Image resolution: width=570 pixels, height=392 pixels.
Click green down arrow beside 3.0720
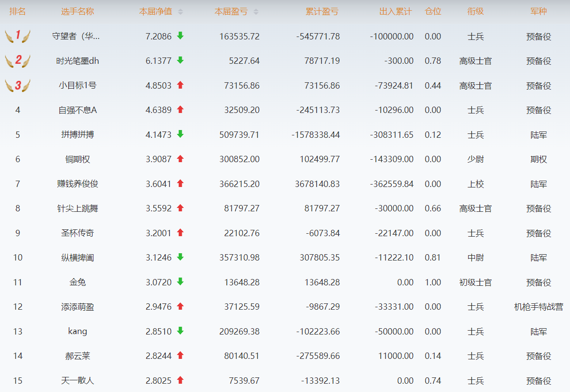[180, 281]
